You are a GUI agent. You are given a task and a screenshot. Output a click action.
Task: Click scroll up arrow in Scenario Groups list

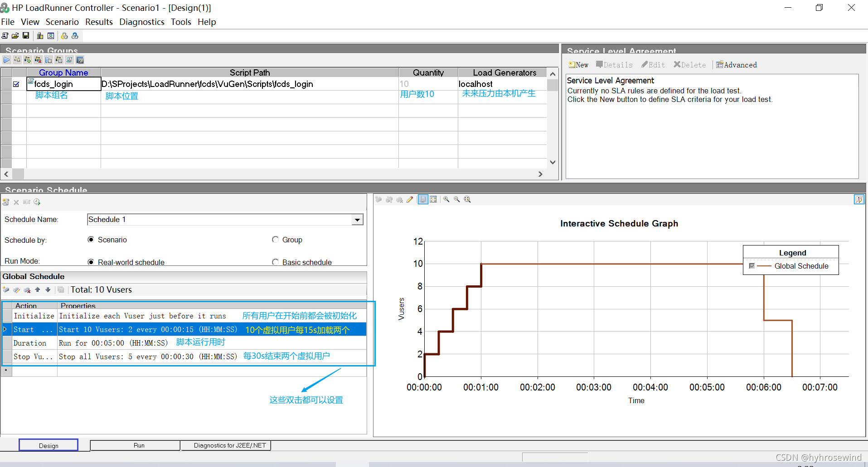553,73
